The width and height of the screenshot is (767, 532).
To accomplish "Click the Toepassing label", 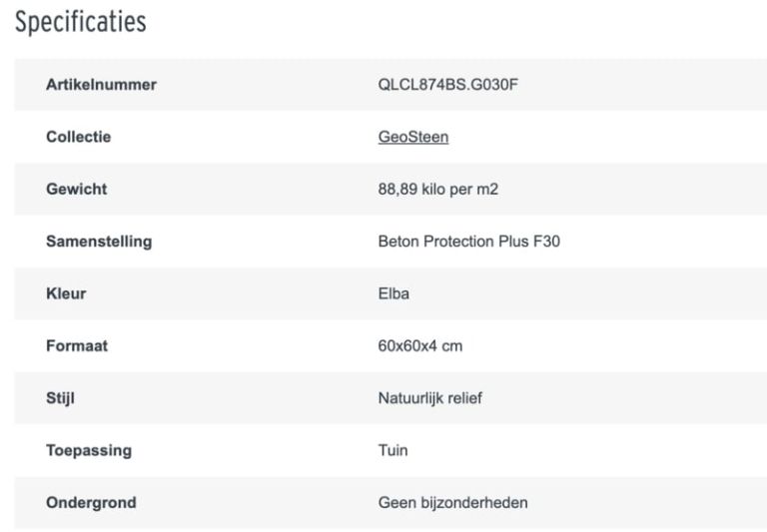I will (x=88, y=450).
